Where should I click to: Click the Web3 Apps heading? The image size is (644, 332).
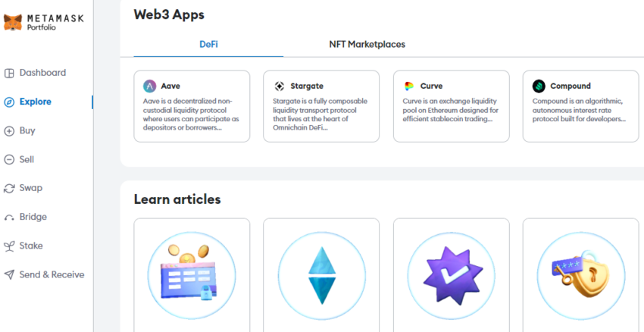[x=169, y=15]
